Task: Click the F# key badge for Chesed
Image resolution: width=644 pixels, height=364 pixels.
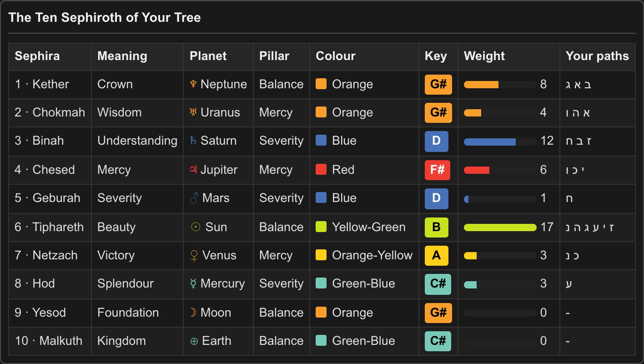Action: [437, 170]
